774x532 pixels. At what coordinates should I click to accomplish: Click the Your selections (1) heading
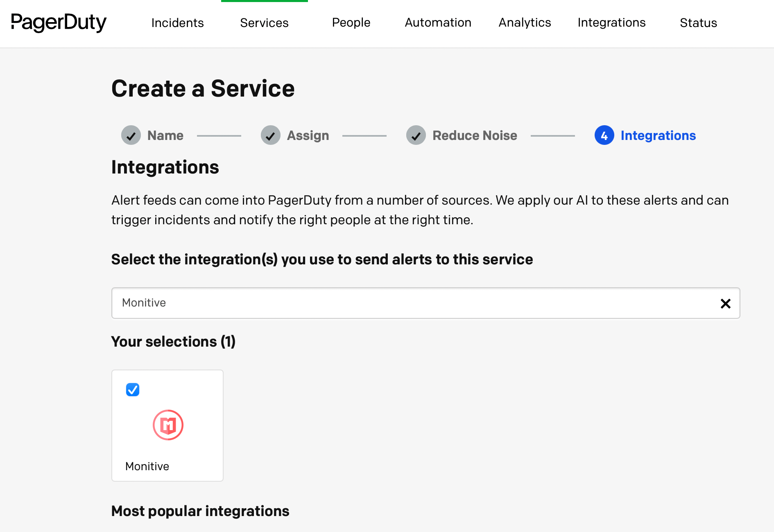173,342
